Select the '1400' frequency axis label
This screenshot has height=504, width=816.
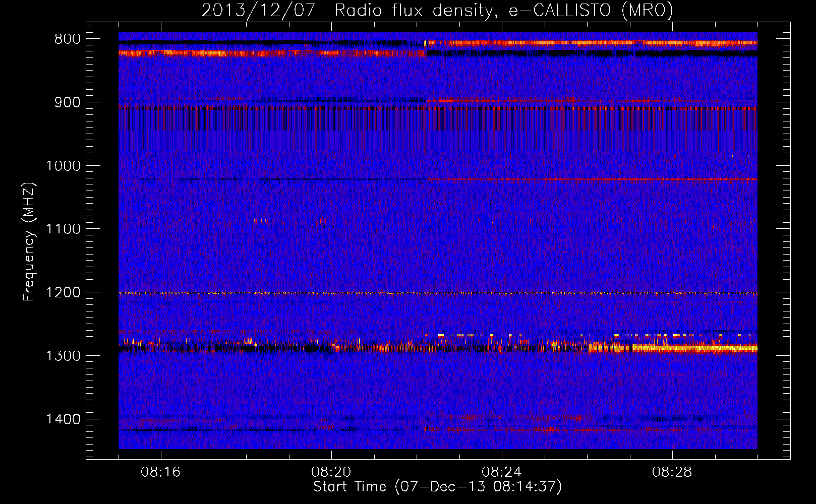[63, 419]
